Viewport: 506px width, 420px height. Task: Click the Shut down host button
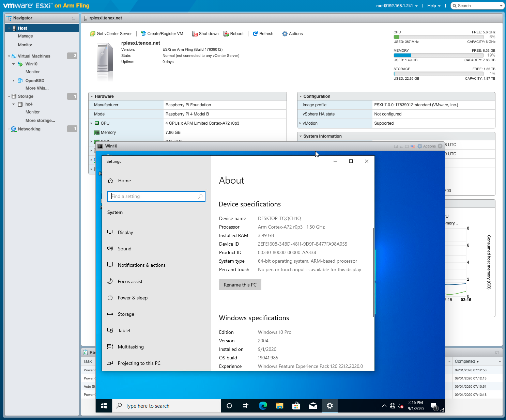pyautogui.click(x=205, y=34)
